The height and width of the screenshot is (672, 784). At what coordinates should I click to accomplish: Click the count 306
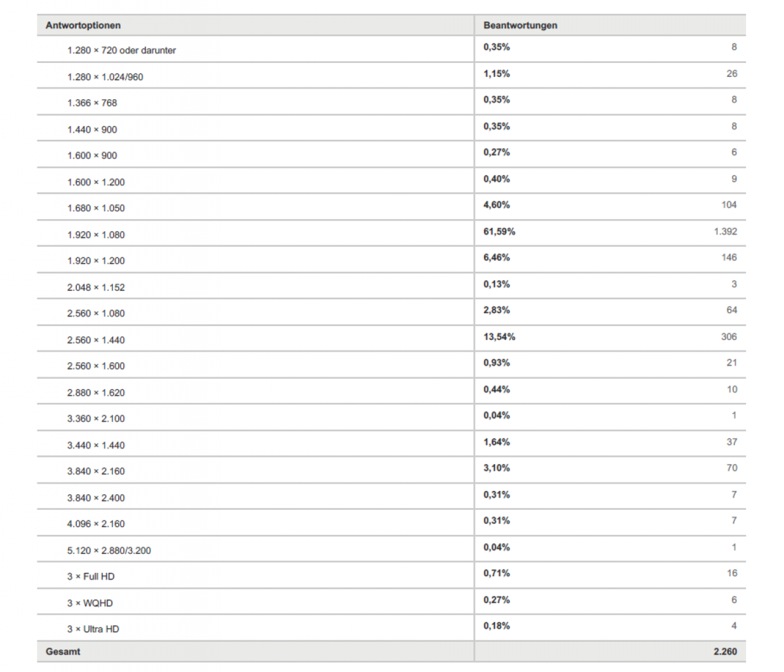[729, 337]
